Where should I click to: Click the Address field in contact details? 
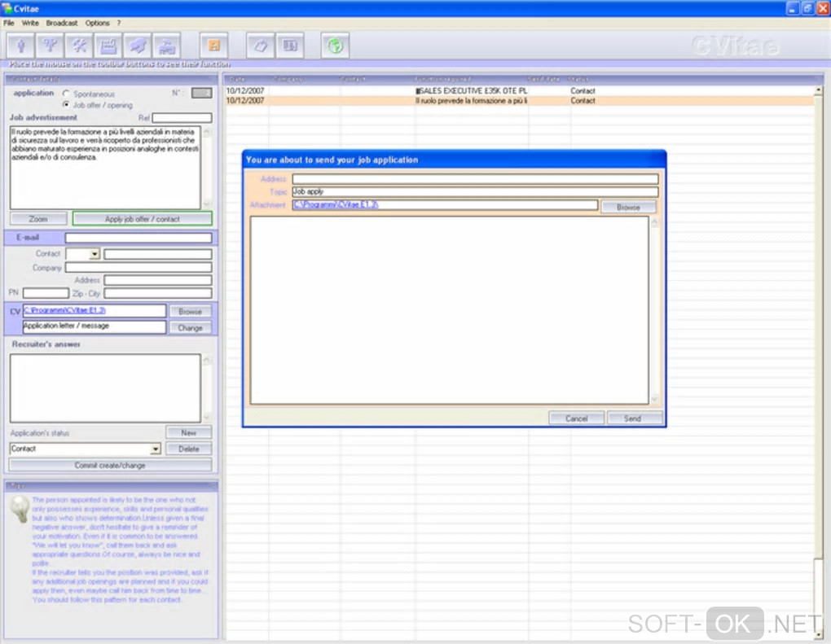pos(158,279)
